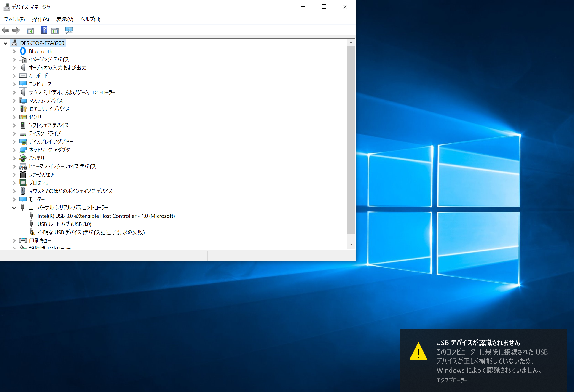Click the Bluetooth category icon

pos(23,51)
